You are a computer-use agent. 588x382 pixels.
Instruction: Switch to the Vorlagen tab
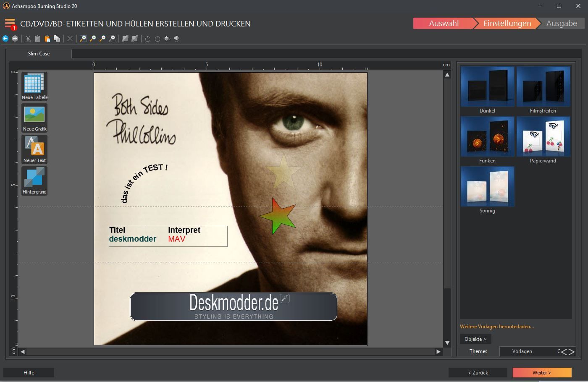pyautogui.click(x=522, y=351)
